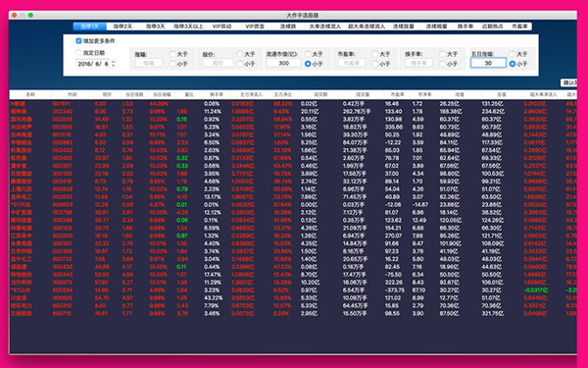Viewport: 588px width, 368px height.
Task: Click the 市盈率 filter input box
Action: tap(352, 63)
